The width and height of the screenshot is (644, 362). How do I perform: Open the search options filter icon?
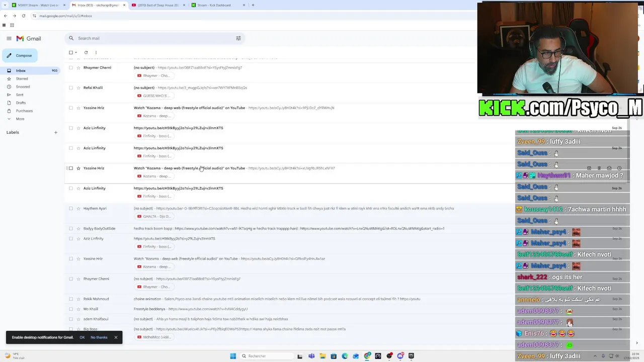(238, 38)
